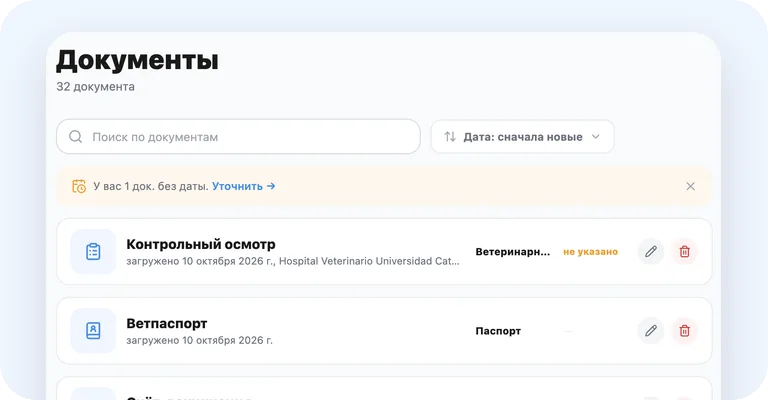Click the calendar-clock warning icon
This screenshot has width=768, height=400.
coord(79,186)
